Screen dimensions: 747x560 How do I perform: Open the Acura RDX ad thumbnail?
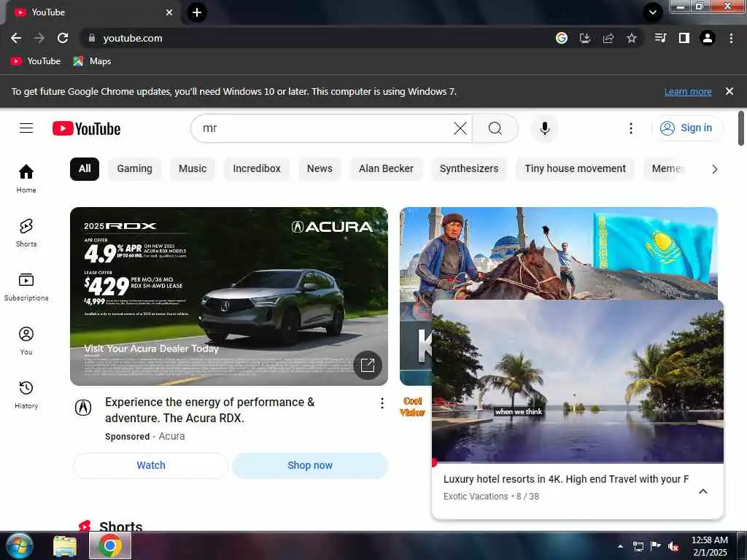click(228, 296)
